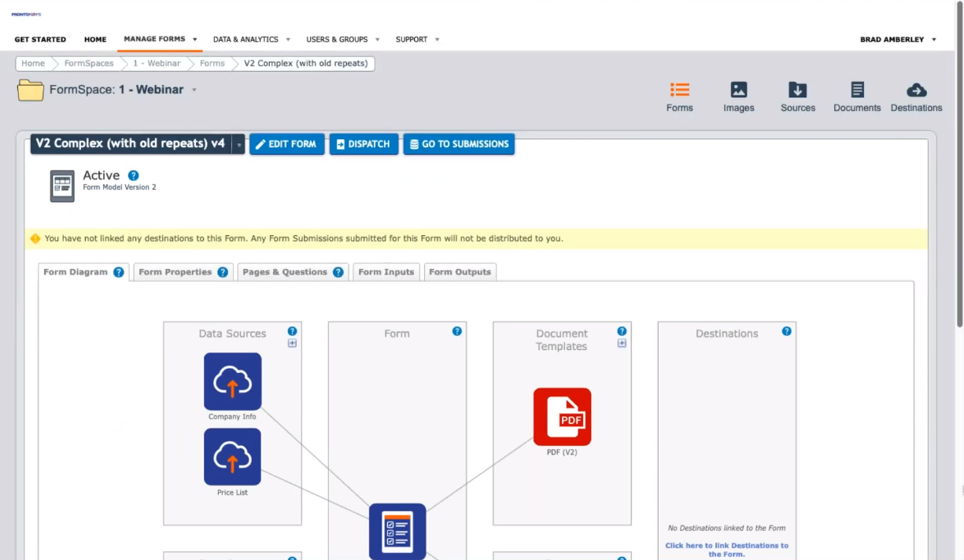Open the Sources download icon
964x560 pixels.
point(797,90)
